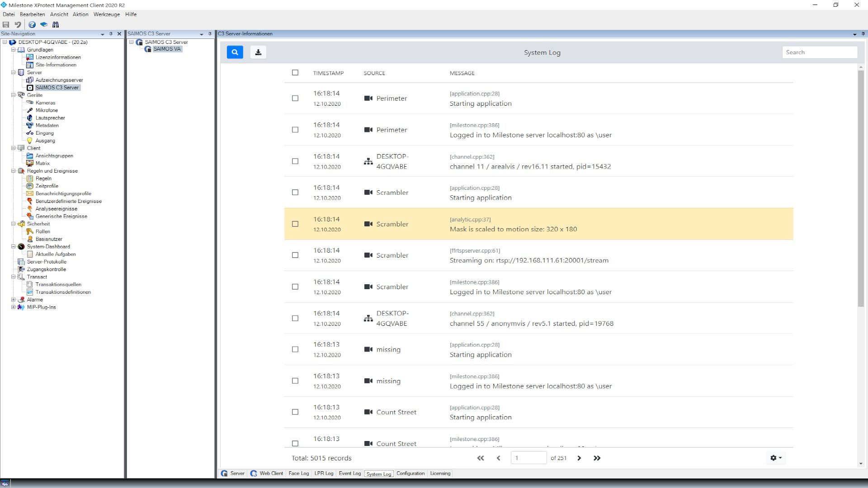Collapse the Grundlagen tree node

(13, 50)
